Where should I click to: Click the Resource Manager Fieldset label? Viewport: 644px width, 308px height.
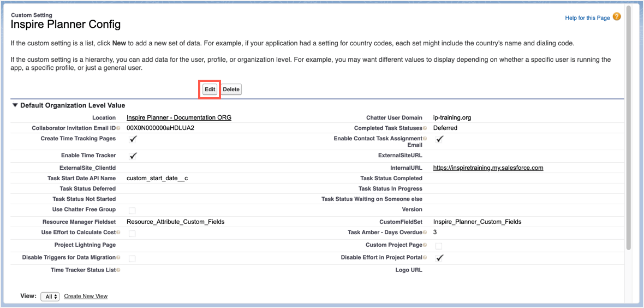[79, 222]
